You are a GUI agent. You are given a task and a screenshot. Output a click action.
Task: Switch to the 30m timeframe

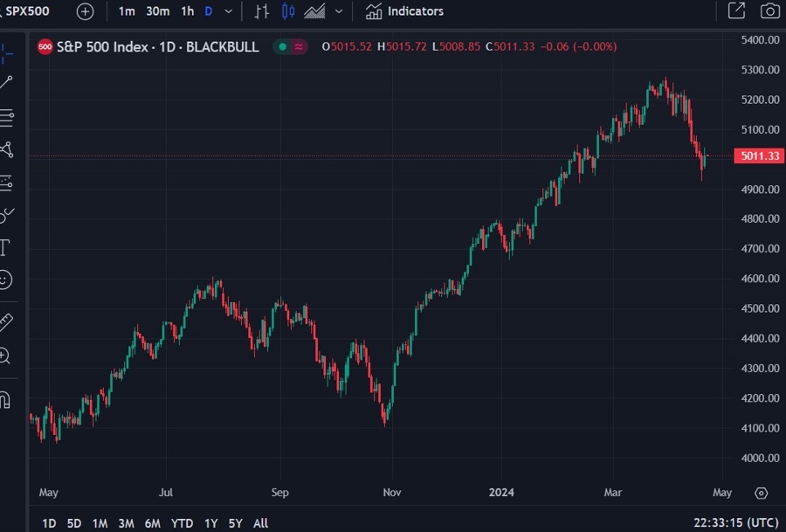pyautogui.click(x=157, y=11)
